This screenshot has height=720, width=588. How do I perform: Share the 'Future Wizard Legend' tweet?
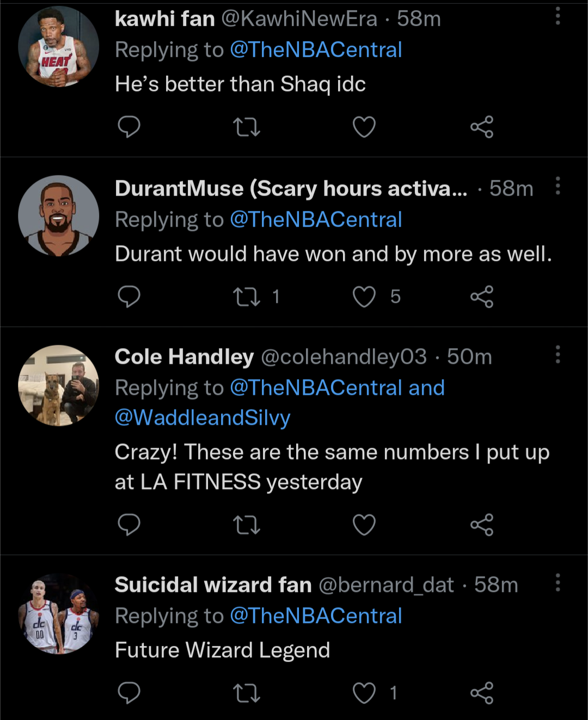(482, 693)
